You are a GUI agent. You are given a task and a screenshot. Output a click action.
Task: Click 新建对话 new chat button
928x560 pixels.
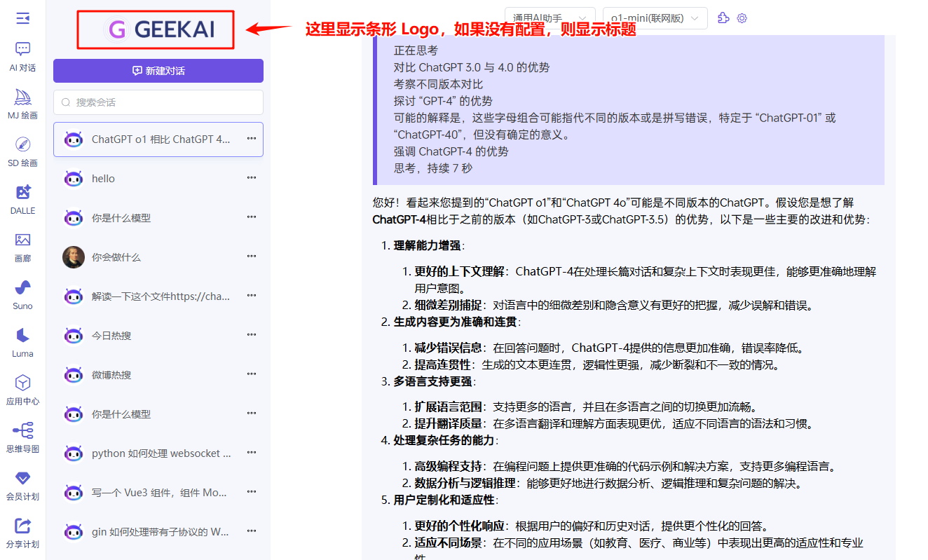point(158,71)
